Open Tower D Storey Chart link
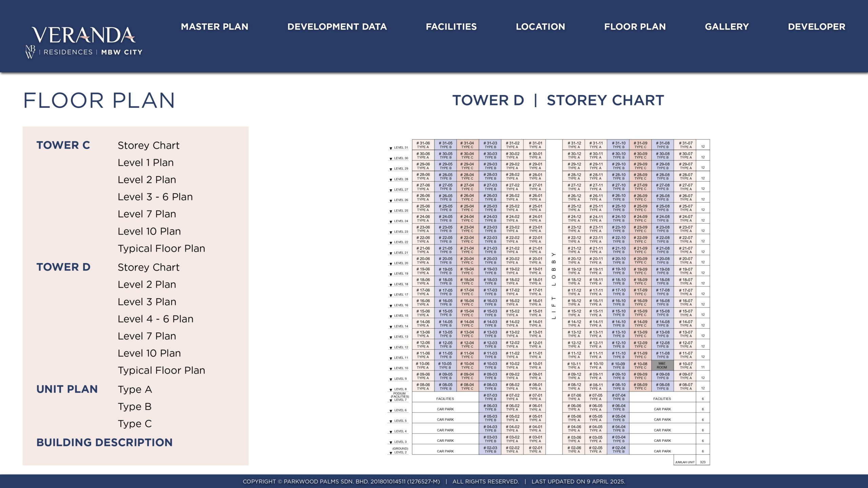Screen dimensions: 868x488 tap(149, 267)
